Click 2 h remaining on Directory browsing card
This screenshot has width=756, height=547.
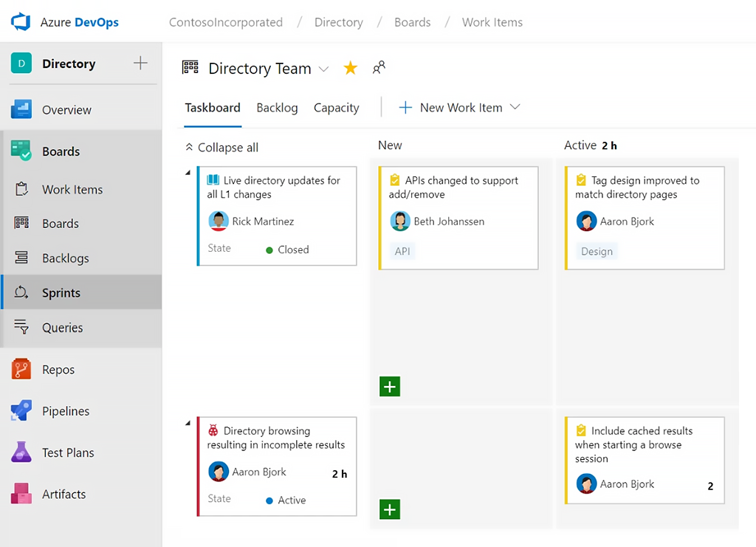point(340,474)
